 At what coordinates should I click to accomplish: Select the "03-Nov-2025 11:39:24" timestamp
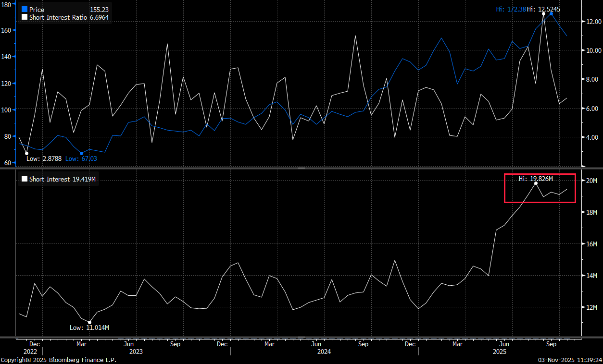[571, 360]
